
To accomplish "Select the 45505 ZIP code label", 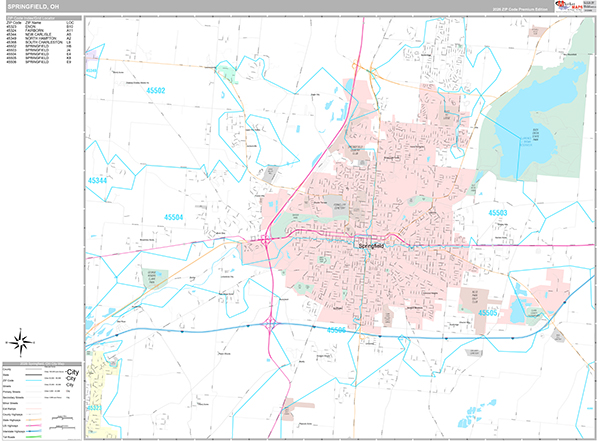I will tap(489, 313).
